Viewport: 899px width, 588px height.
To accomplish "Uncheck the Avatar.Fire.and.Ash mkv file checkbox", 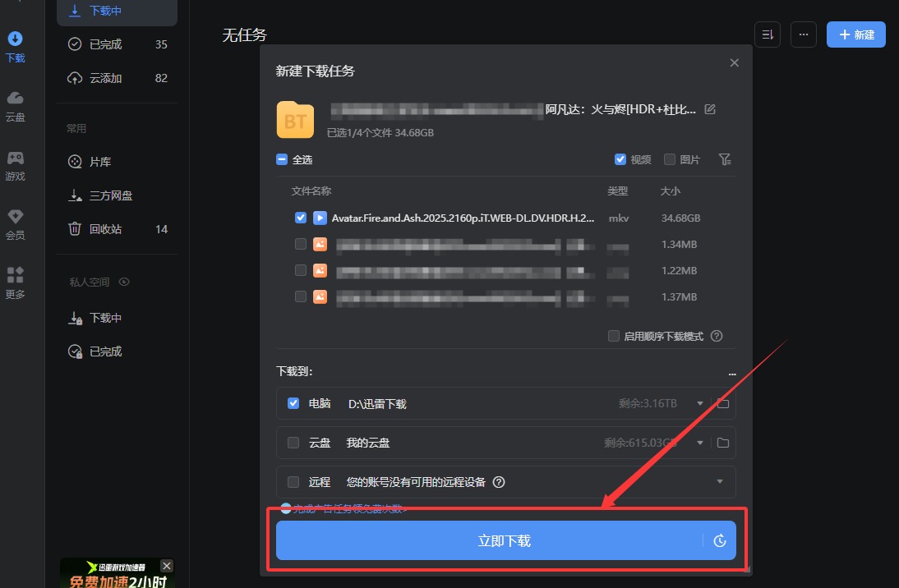I will (301, 218).
